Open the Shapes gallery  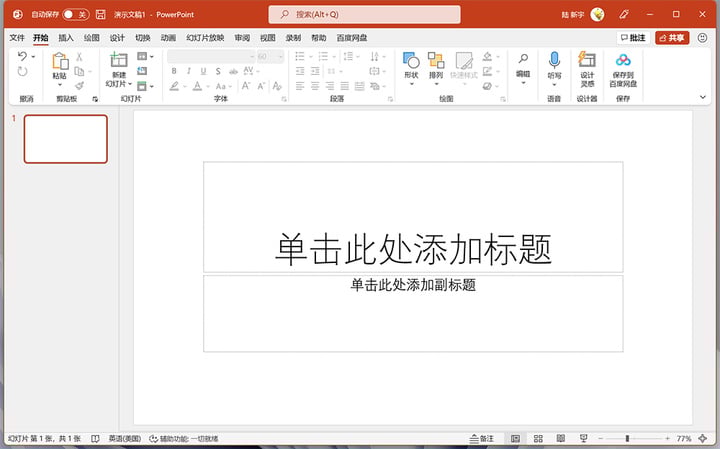[411, 68]
